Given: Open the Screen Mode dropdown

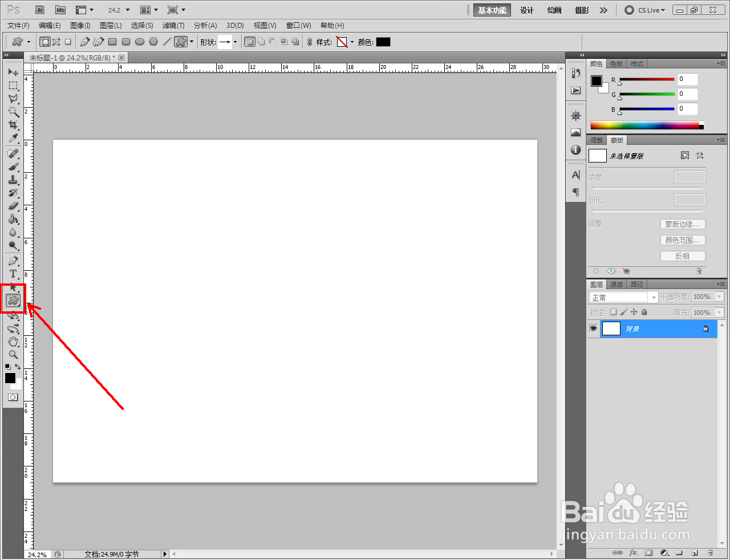Looking at the screenshot, I should (x=176, y=10).
